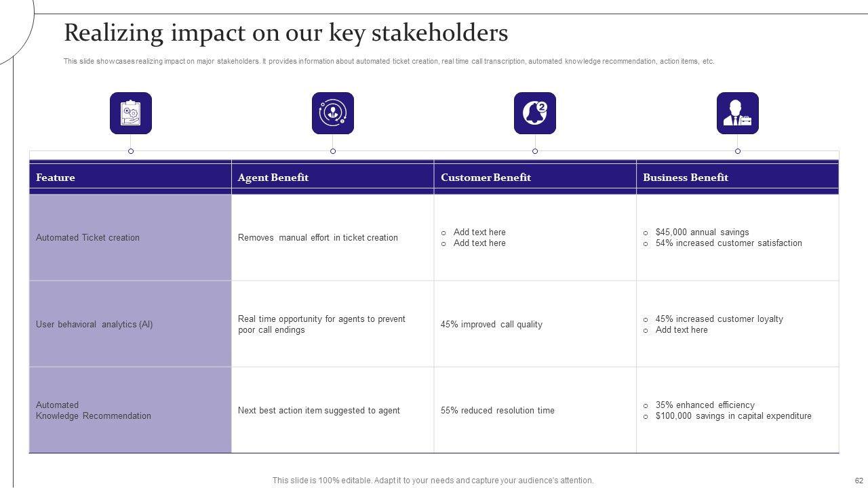The image size is (868, 488).
Task: Select the Automated Ticket creation cell
Action: point(87,238)
